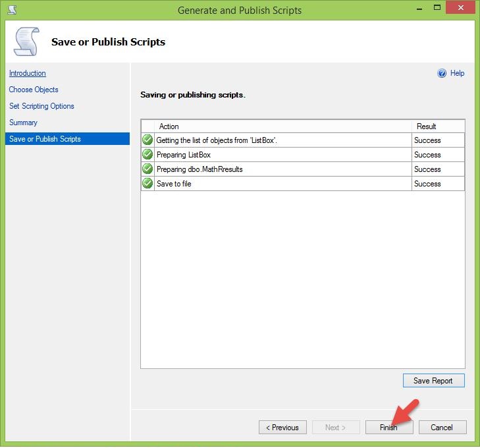Open the Summary step
Viewport: 480px width, 448px height.
(23, 123)
